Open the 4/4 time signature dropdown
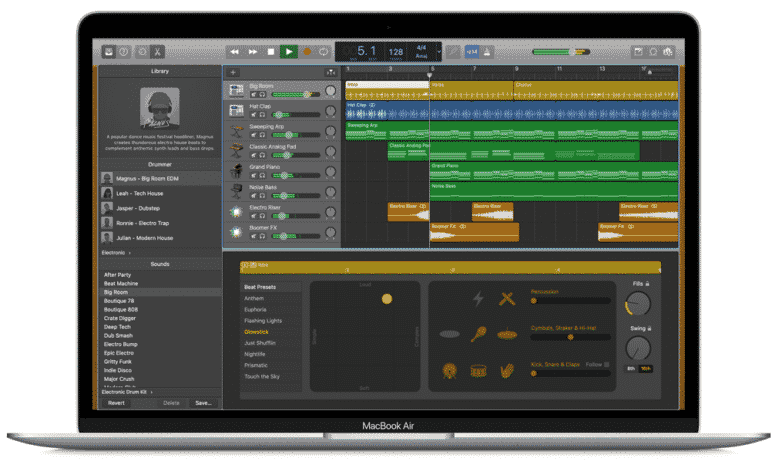Viewport: 779px width, 468px height. [421, 51]
